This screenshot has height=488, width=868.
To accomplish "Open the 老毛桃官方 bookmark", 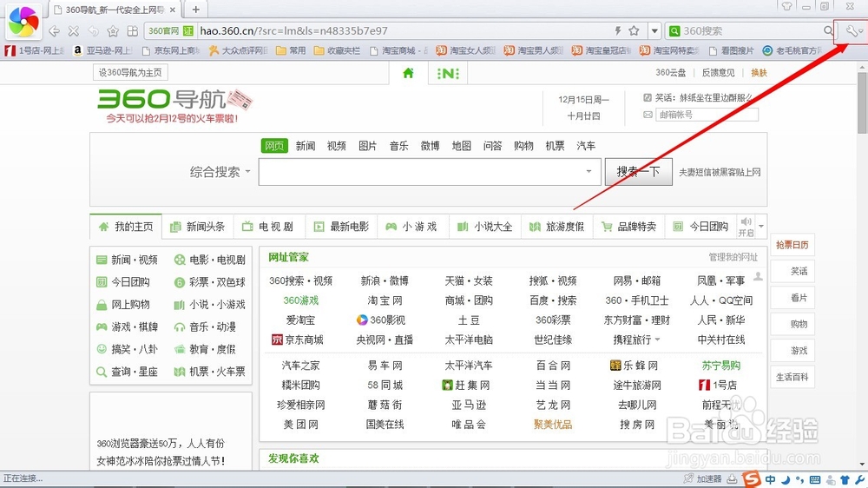I will 792,50.
